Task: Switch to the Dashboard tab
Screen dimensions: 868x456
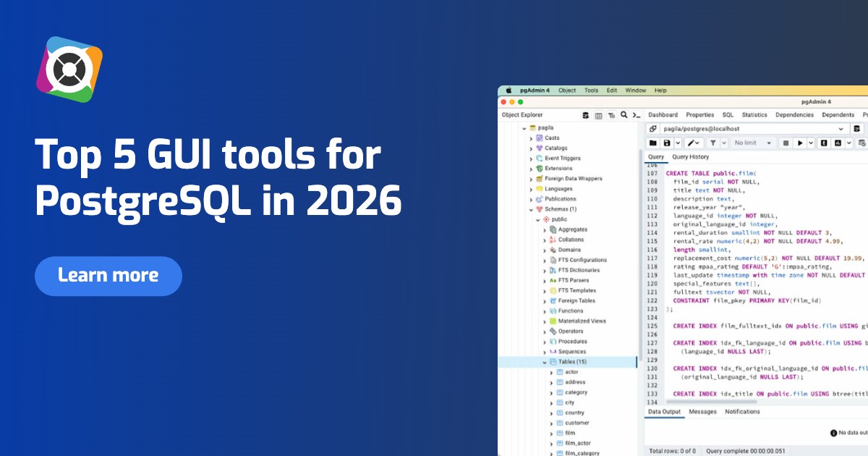Action: (663, 115)
